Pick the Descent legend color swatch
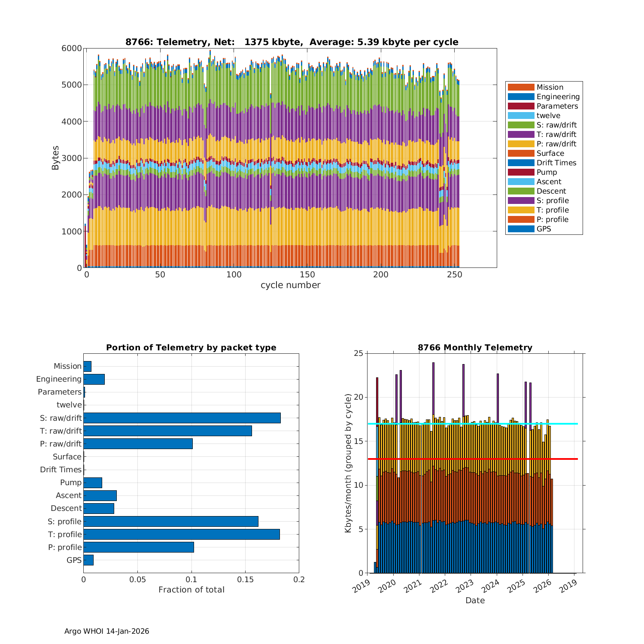Image resolution: width=644 pixels, height=644 pixels. point(521,191)
